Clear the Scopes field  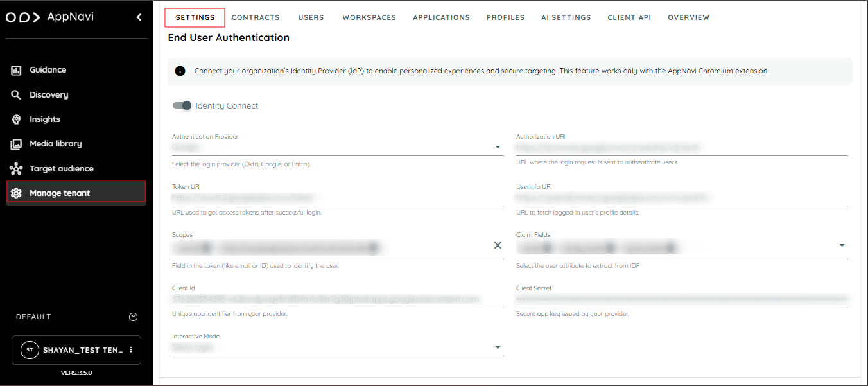pos(498,245)
